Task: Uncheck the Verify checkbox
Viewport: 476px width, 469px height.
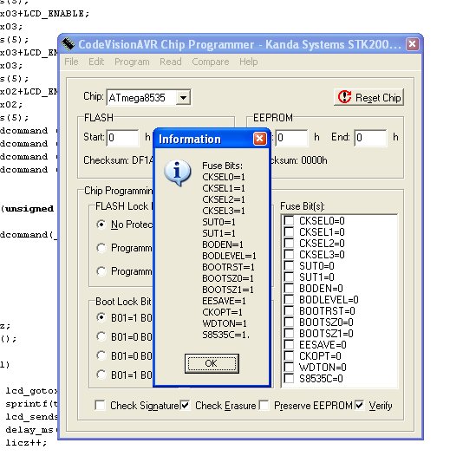Action: pyautogui.click(x=359, y=405)
